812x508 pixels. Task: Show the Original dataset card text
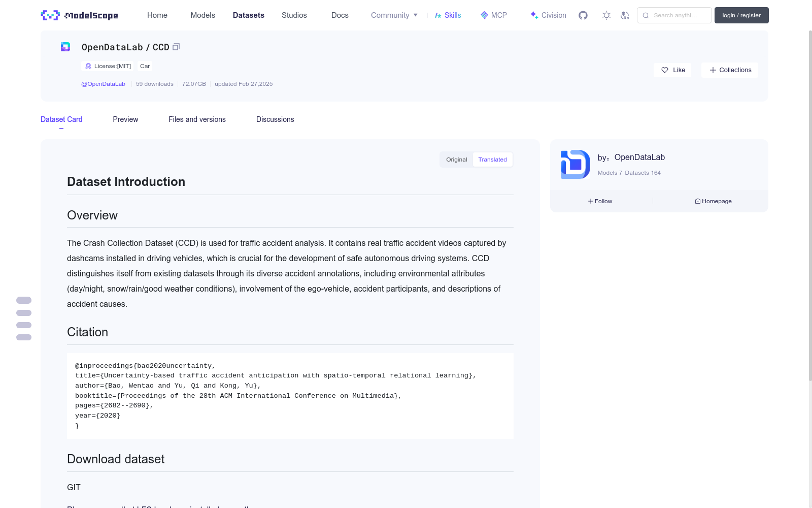457,160
